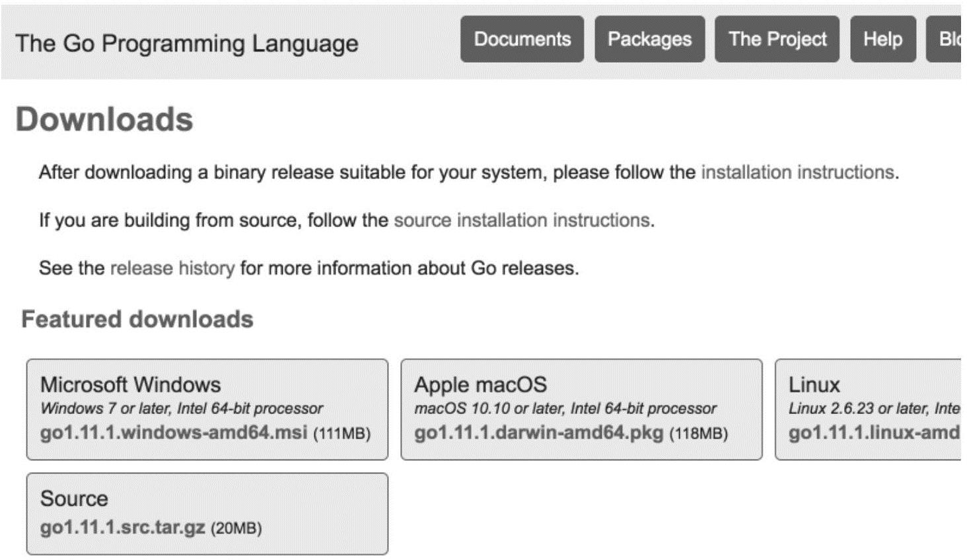Follow the installation instructions link
The height and width of the screenshot is (560, 967).
(x=797, y=172)
